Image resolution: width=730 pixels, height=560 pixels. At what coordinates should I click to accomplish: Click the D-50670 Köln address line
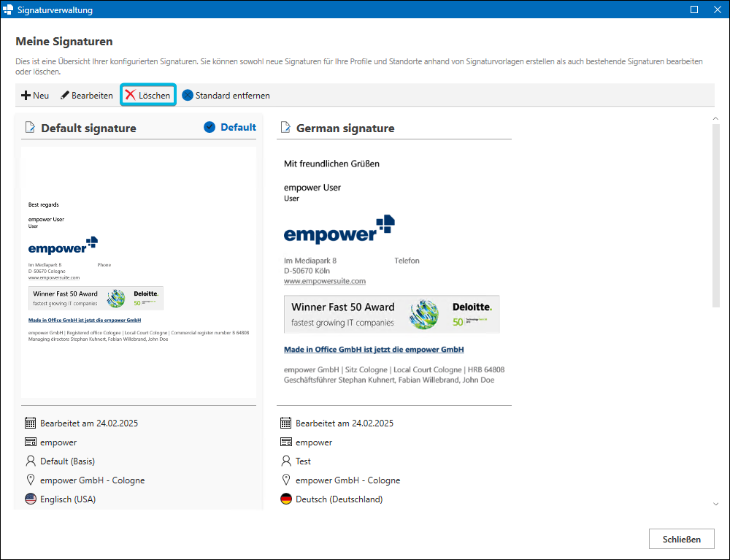tap(307, 271)
